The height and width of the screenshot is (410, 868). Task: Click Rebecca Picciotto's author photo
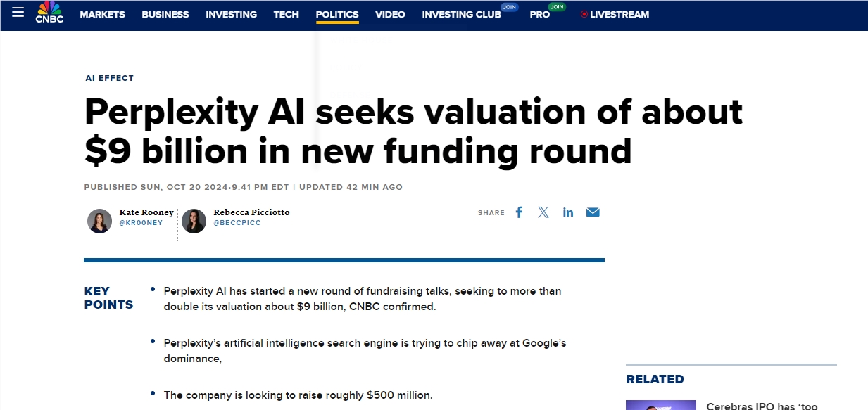coord(194,221)
